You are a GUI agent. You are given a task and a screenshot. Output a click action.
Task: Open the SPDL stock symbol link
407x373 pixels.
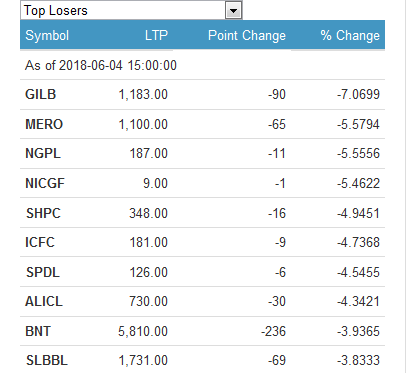pos(43,272)
